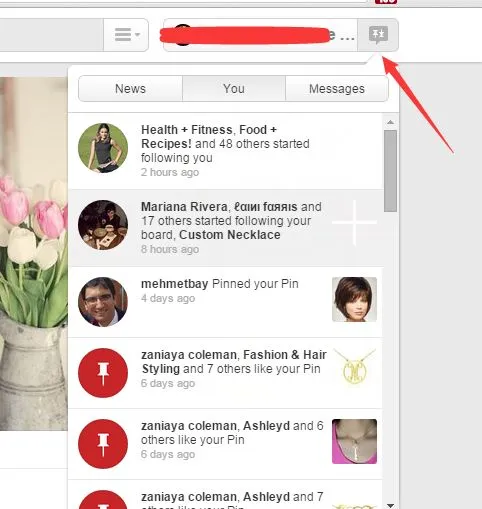
Task: Open Mariana Rivera profile link
Action: (184, 207)
